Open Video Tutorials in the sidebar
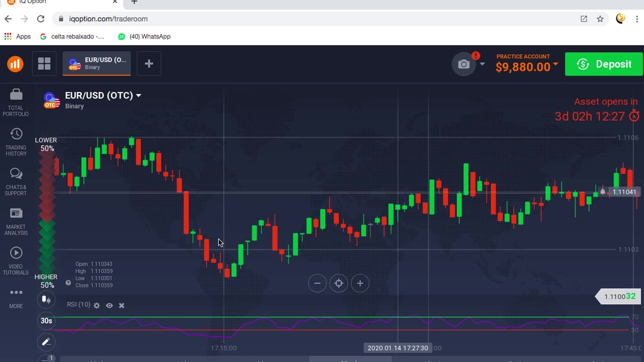The width and height of the screenshot is (644, 362). pyautogui.click(x=16, y=261)
